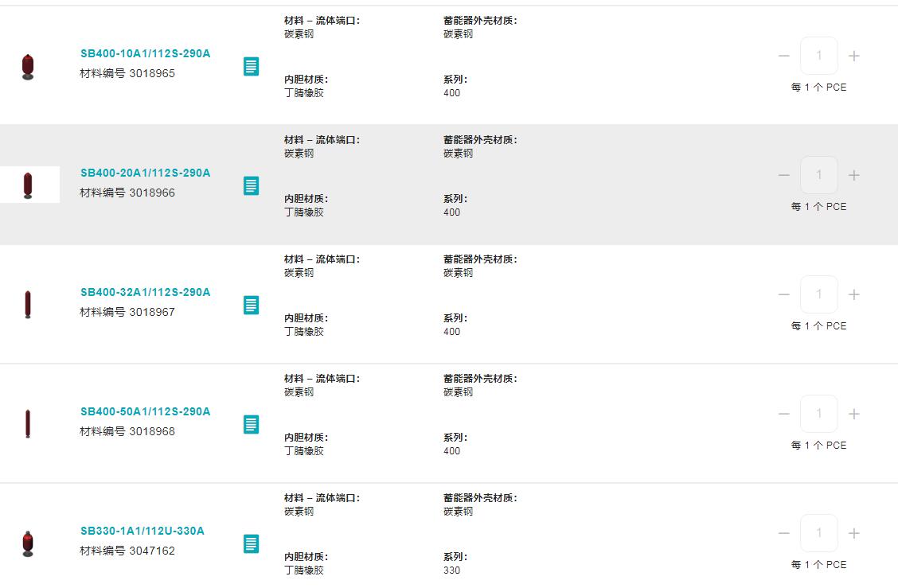This screenshot has height=588, width=898.
Task: Open datasheet icon for SB330-1A1/112U-330A
Action: [251, 543]
